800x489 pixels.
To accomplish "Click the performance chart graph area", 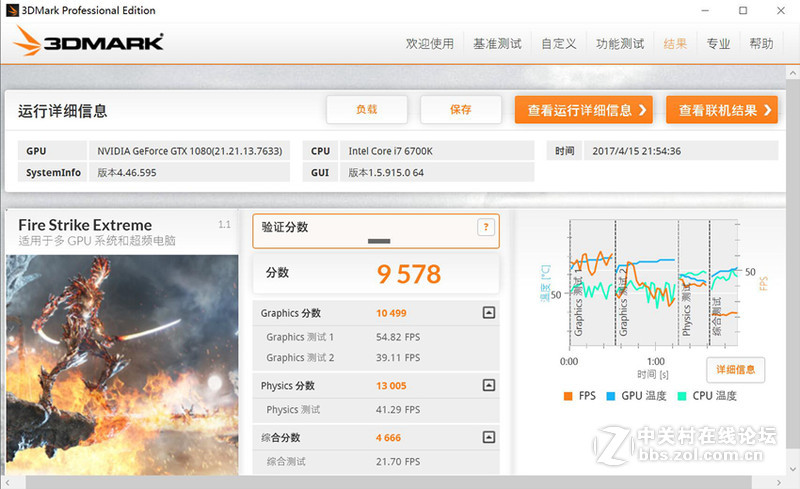I will pyautogui.click(x=654, y=283).
